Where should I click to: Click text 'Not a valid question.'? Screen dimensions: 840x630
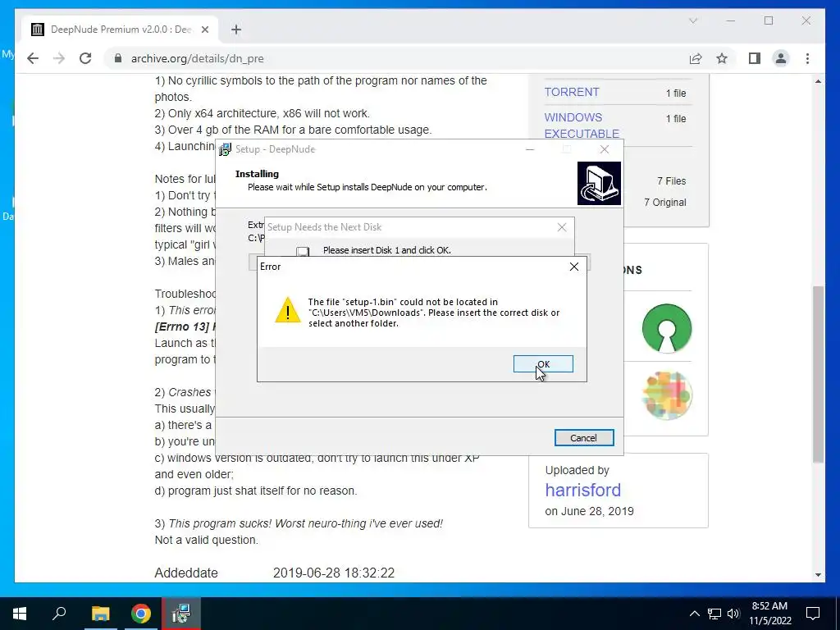tap(206, 540)
